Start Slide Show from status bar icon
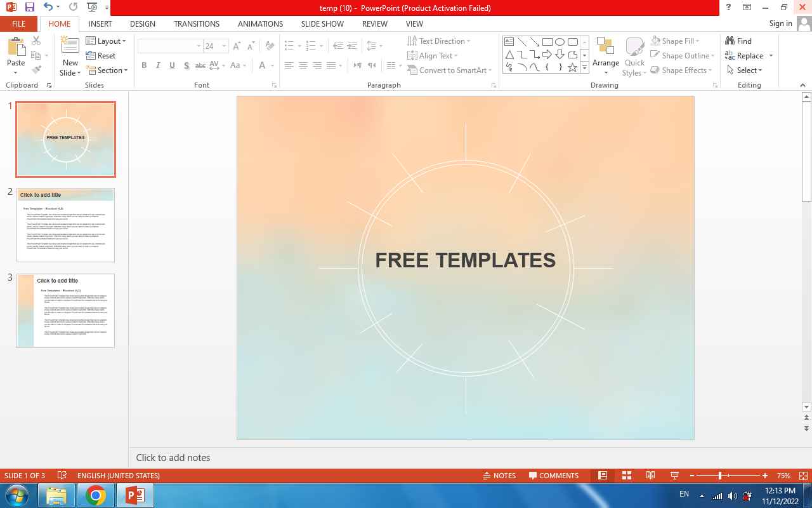The image size is (812, 508). click(674, 476)
